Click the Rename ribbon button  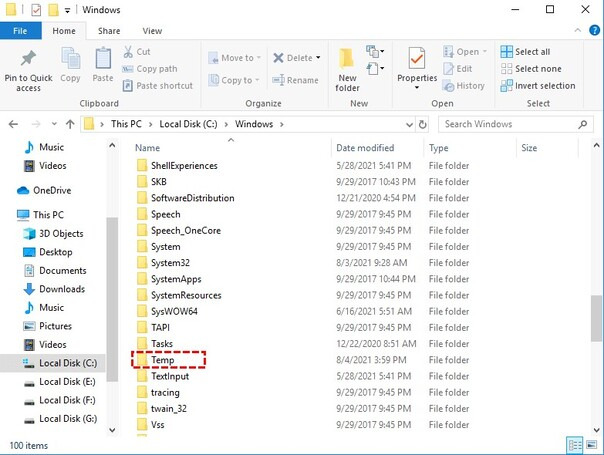click(x=295, y=80)
